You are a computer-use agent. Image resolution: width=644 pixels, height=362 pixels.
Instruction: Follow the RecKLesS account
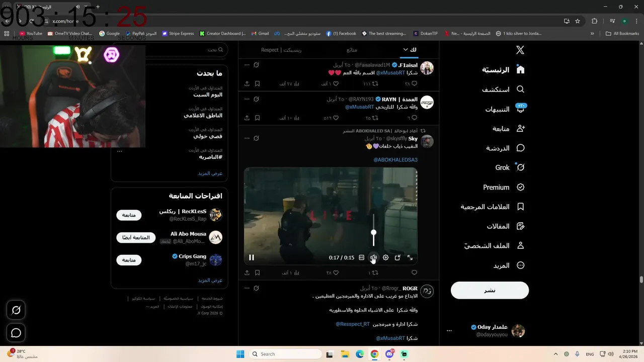click(129, 215)
